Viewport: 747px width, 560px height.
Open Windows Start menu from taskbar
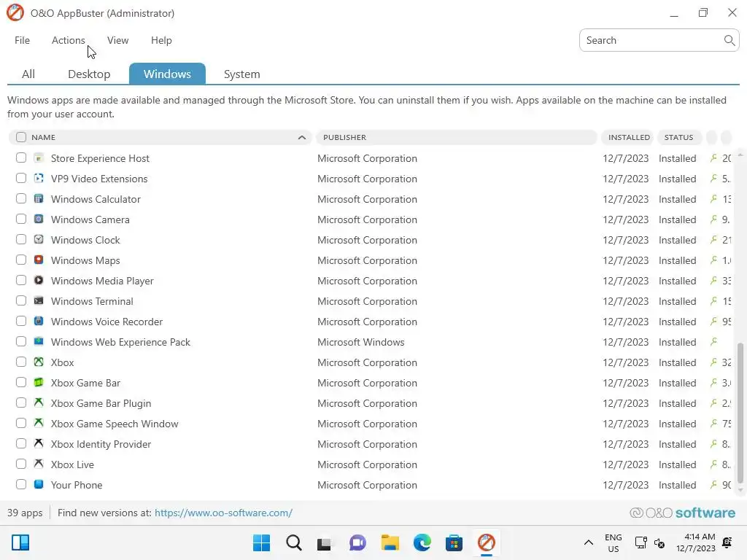[x=262, y=542]
